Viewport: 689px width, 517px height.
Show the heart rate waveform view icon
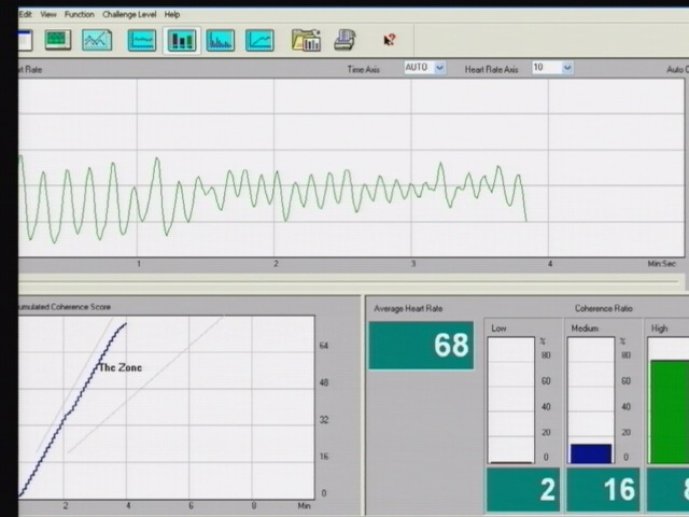pyautogui.click(x=141, y=40)
